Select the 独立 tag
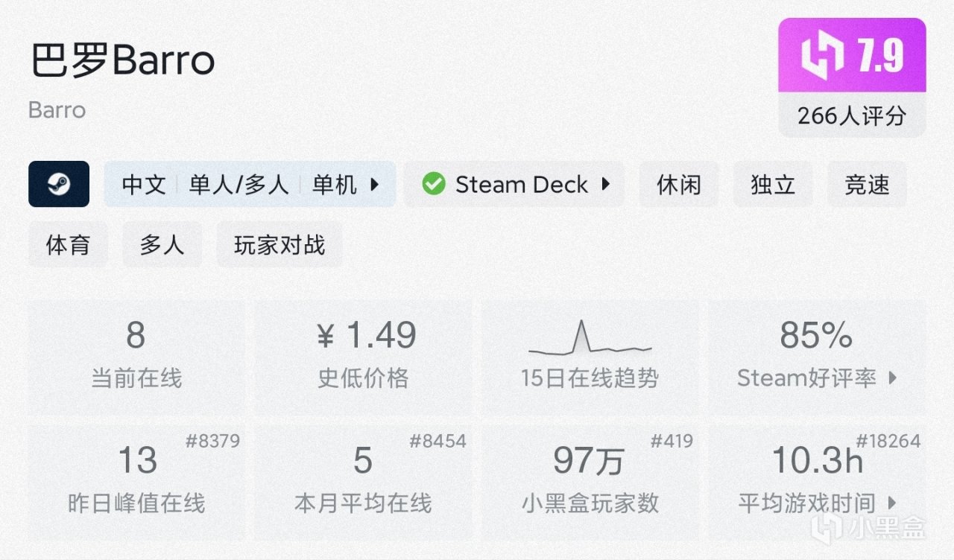The width and height of the screenshot is (954, 560). coord(773,184)
